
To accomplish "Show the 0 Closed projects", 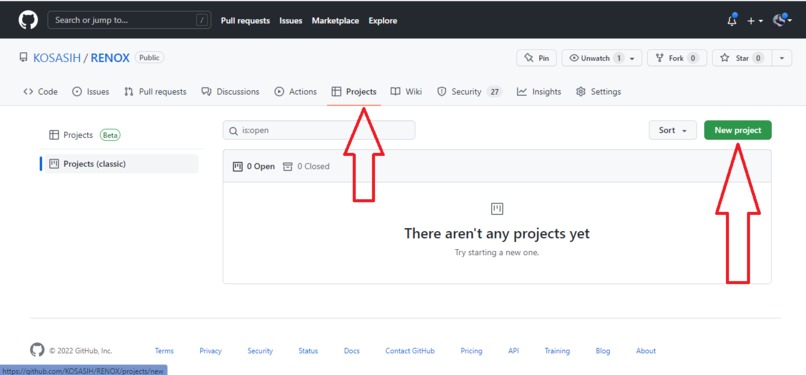I will click(306, 166).
